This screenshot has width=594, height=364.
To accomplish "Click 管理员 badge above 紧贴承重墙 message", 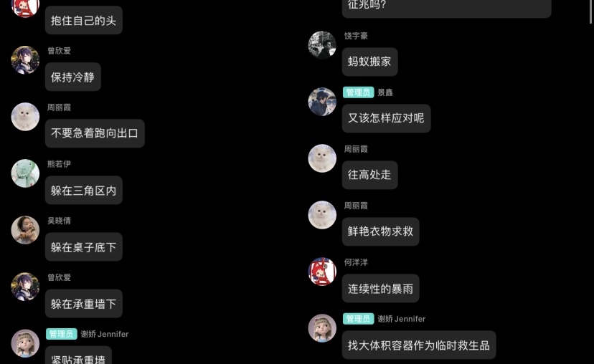I will (62, 334).
